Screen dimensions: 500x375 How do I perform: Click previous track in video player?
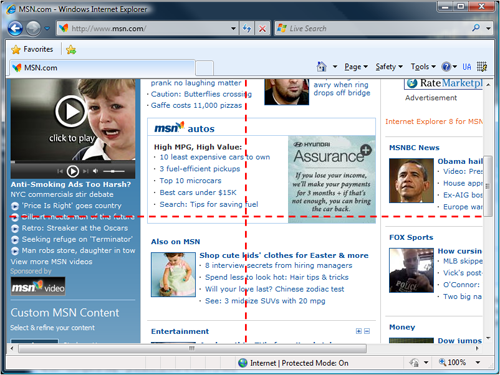60,171
